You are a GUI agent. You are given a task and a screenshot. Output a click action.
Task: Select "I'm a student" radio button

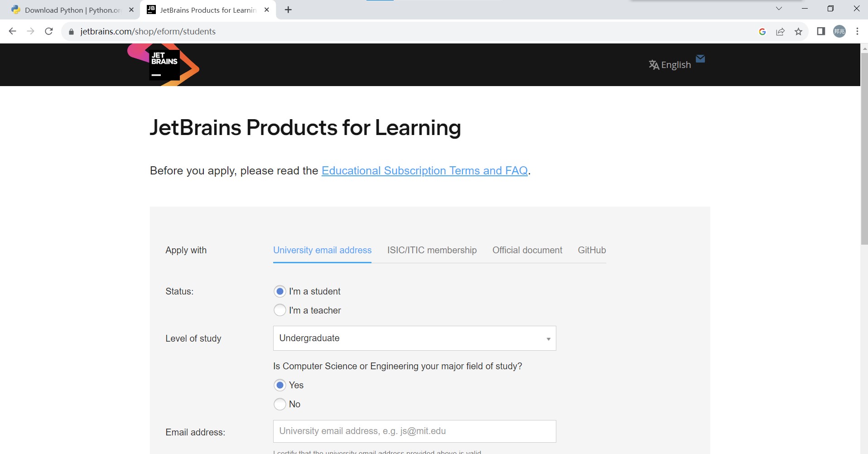(x=280, y=291)
